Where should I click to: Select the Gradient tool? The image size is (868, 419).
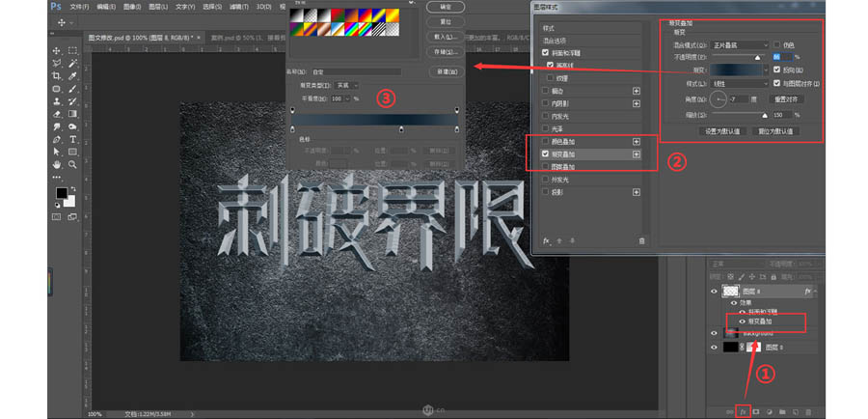coord(72,114)
